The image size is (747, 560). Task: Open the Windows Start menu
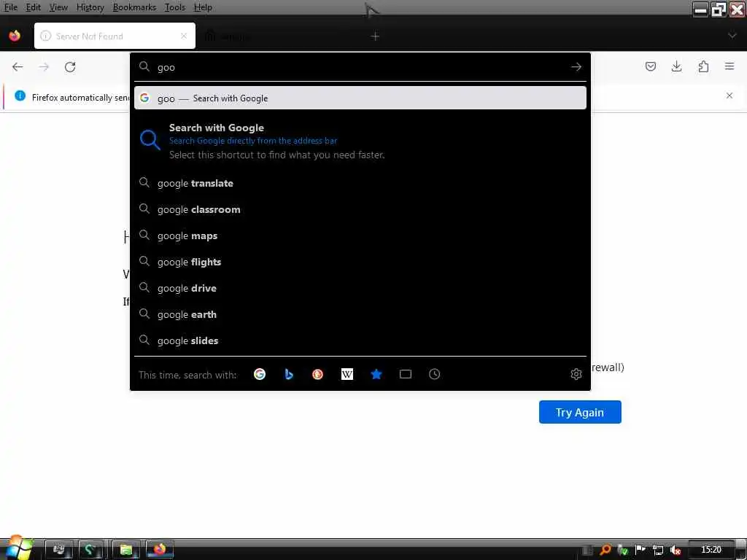click(x=18, y=548)
